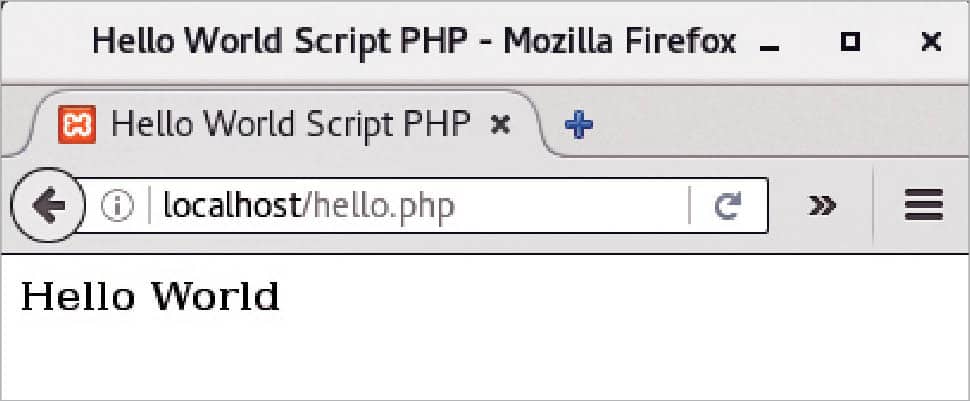Close the Hello World Script PHP tab
Viewport: 970px width, 401px height.
[x=503, y=125]
